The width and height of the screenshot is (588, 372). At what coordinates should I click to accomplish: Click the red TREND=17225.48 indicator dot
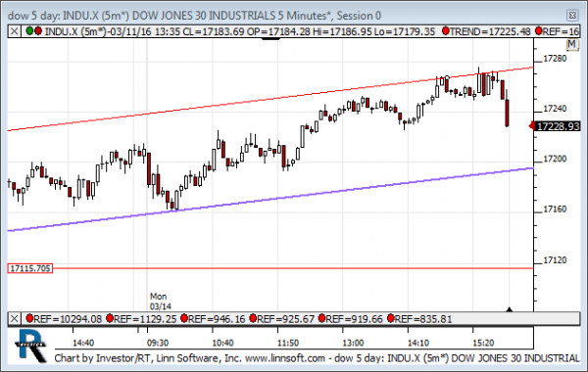click(446, 30)
